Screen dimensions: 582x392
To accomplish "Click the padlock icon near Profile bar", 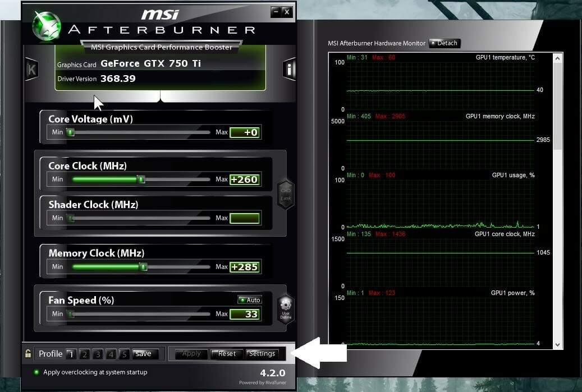I will (x=27, y=354).
